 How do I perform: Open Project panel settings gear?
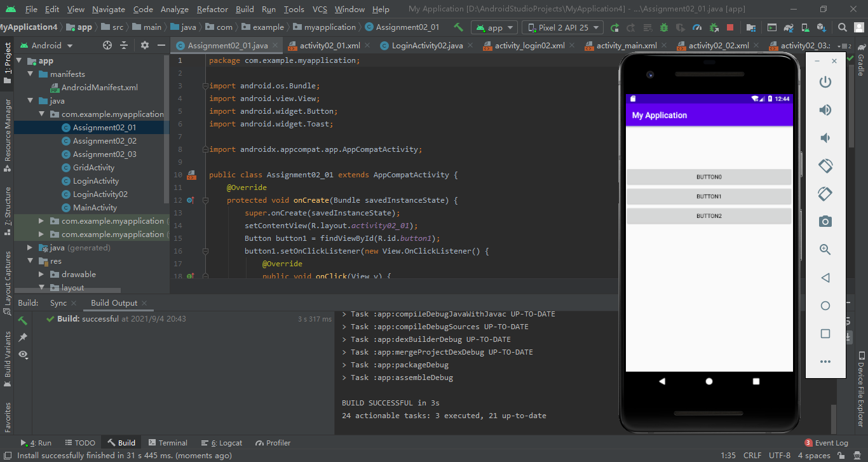click(x=144, y=45)
